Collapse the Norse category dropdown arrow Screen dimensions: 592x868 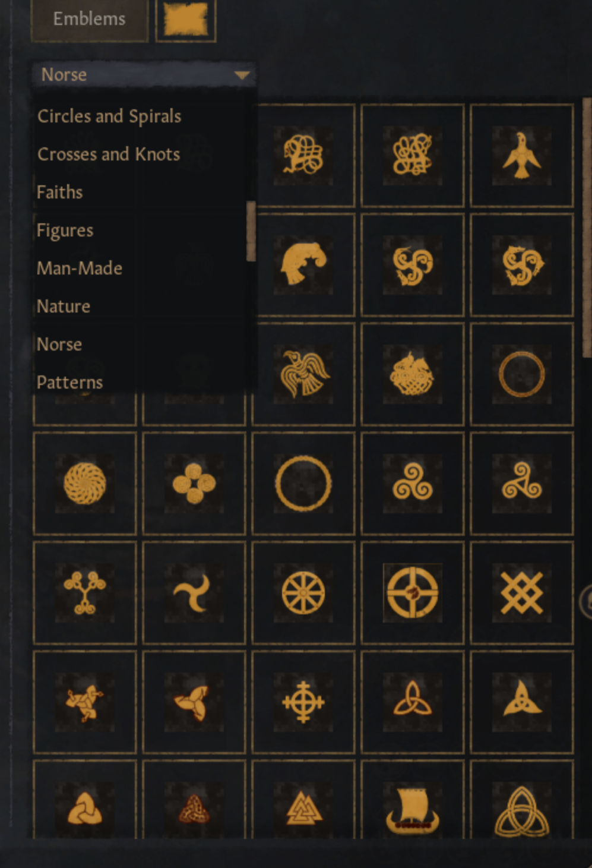(242, 75)
